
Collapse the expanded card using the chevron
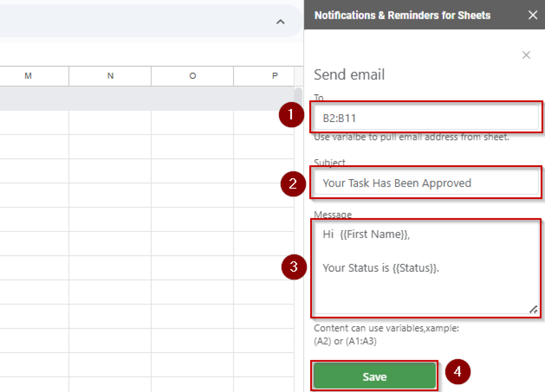[281, 22]
